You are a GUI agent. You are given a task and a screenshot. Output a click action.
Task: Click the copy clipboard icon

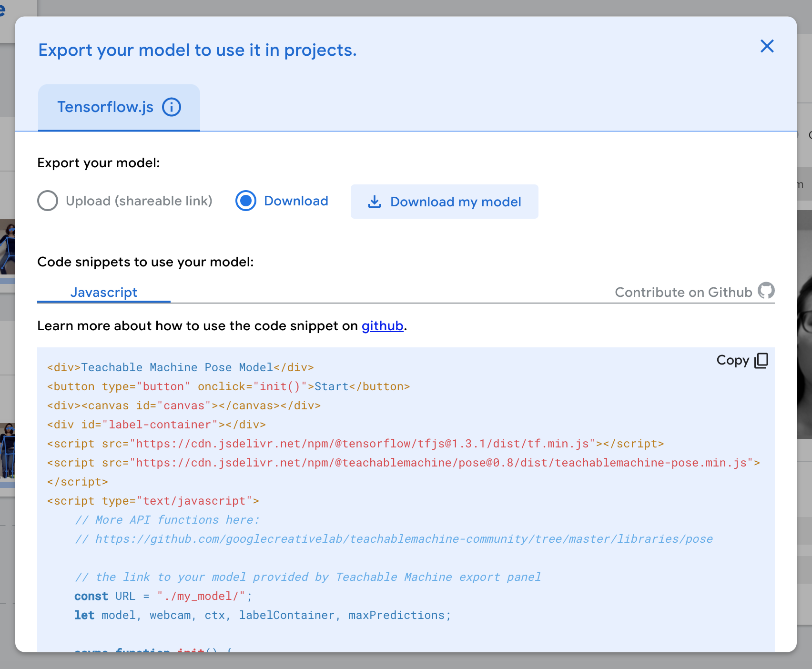pyautogui.click(x=761, y=361)
